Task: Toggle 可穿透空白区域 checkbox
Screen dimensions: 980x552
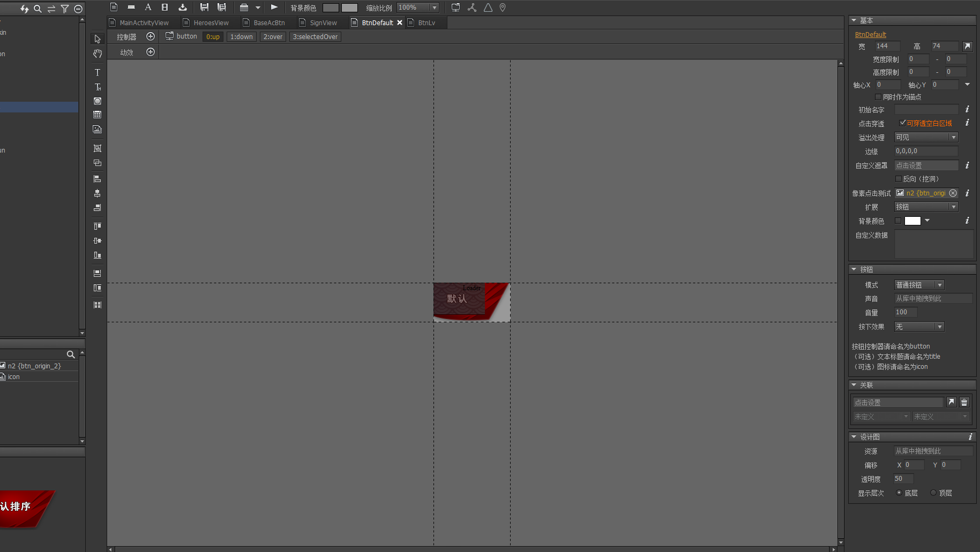Action: (902, 123)
